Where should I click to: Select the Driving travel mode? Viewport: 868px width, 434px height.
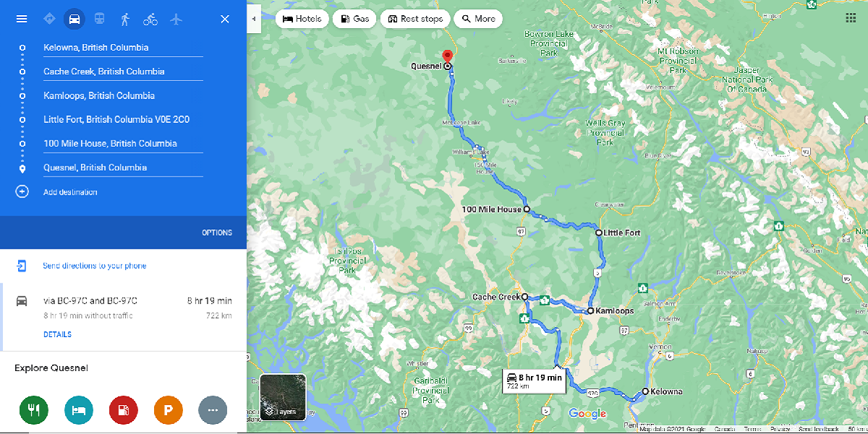click(x=74, y=19)
